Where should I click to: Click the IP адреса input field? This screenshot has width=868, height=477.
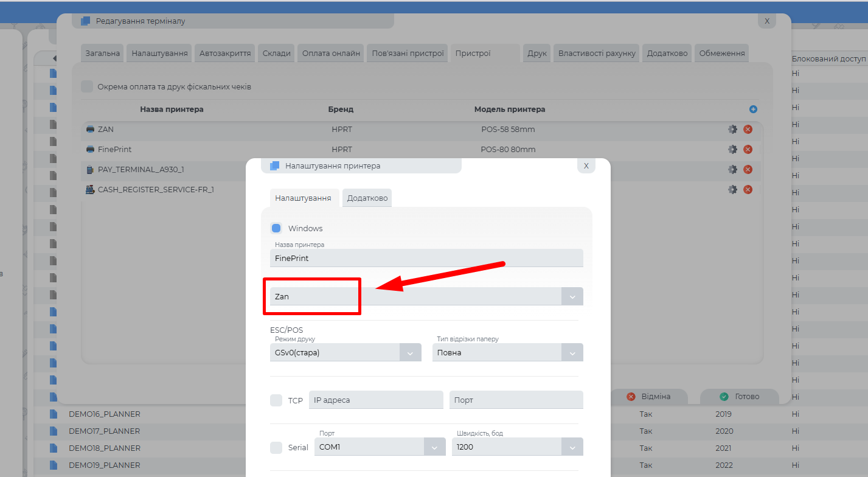tap(376, 400)
